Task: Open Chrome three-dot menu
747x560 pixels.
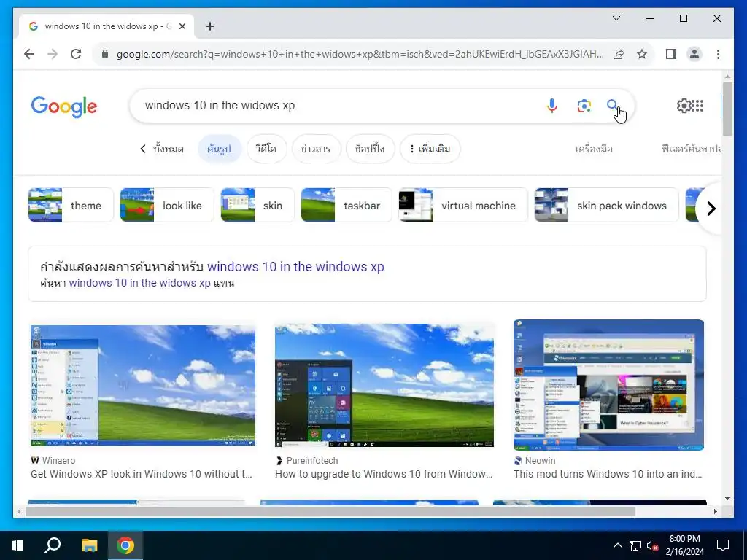Action: click(718, 54)
